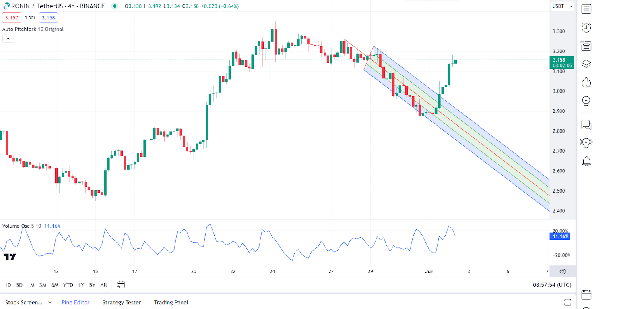644x309 pixels.
Task: Open the Chats speech bubbles icon
Action: pyautogui.click(x=586, y=125)
